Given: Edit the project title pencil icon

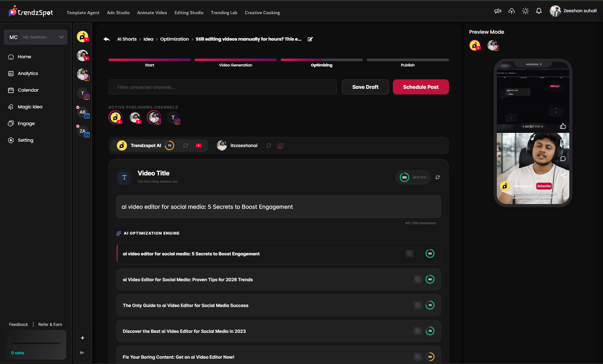Looking at the screenshot, I should [310, 39].
